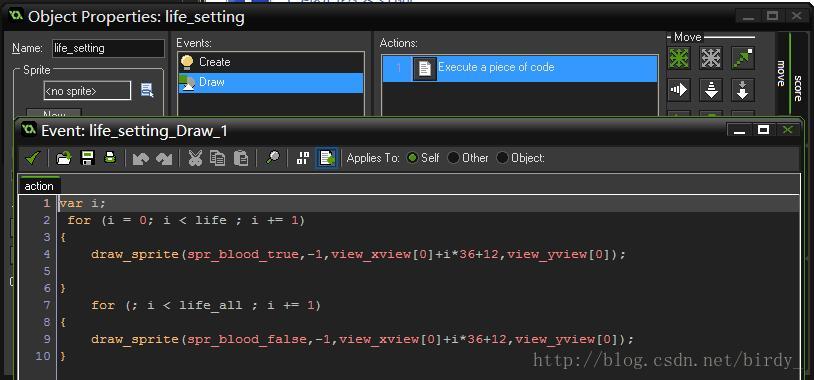Image resolution: width=814 pixels, height=380 pixels.
Task: Select the Move Towards Point action icon
Action: tap(743, 58)
